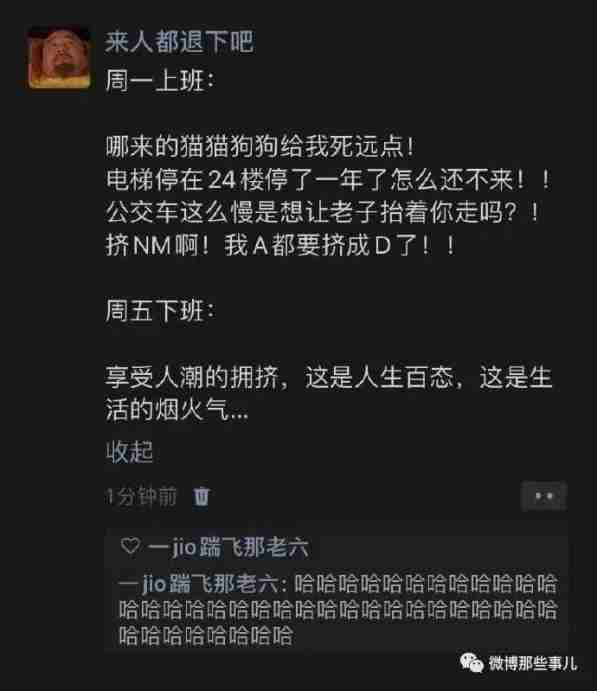The width and height of the screenshot is (597, 691).
Task: Select the 电梯停在24楼 line
Action: coord(328,180)
